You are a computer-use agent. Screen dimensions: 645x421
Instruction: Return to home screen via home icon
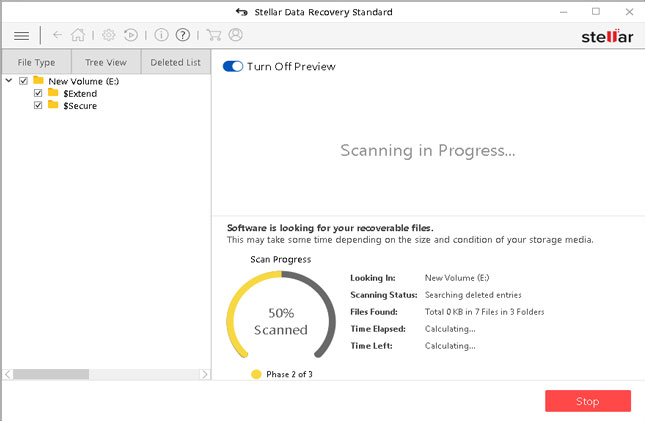coord(78,35)
